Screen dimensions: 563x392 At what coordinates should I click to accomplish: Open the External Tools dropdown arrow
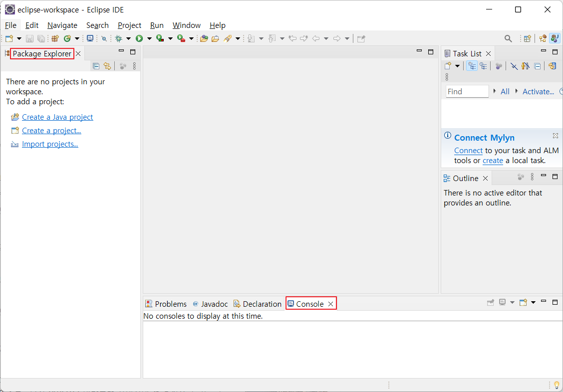point(191,38)
